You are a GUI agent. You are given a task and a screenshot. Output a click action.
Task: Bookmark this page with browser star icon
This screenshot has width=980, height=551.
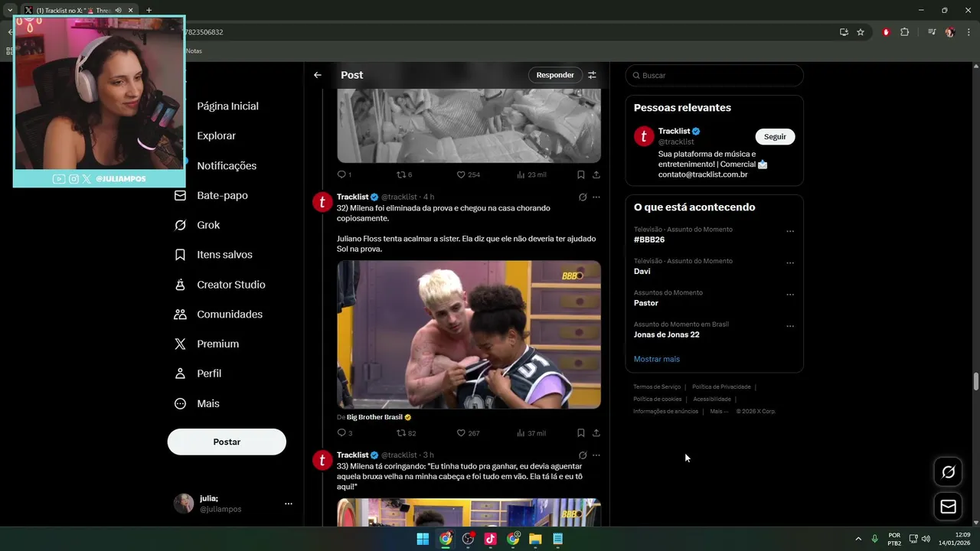(x=861, y=32)
